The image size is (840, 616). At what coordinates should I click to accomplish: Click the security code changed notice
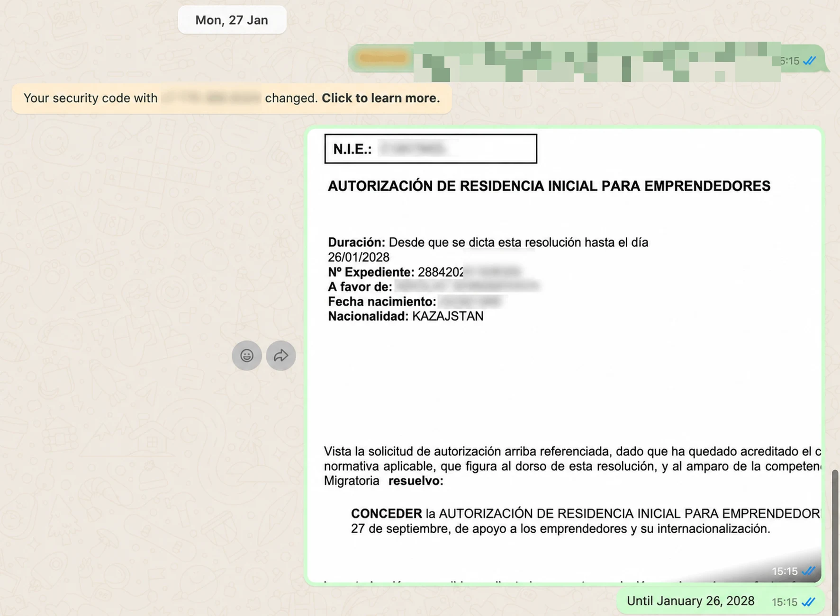(x=232, y=98)
